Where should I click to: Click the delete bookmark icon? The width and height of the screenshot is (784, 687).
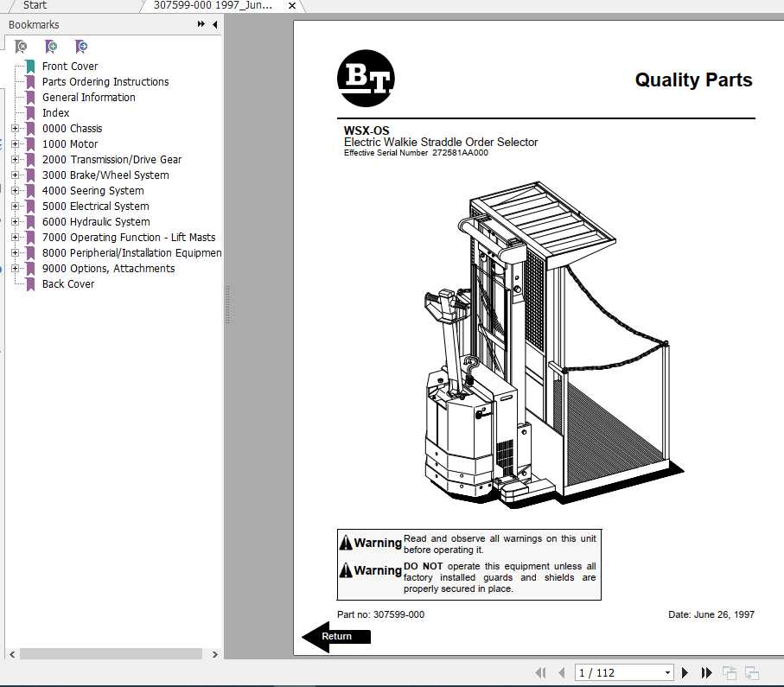21,47
